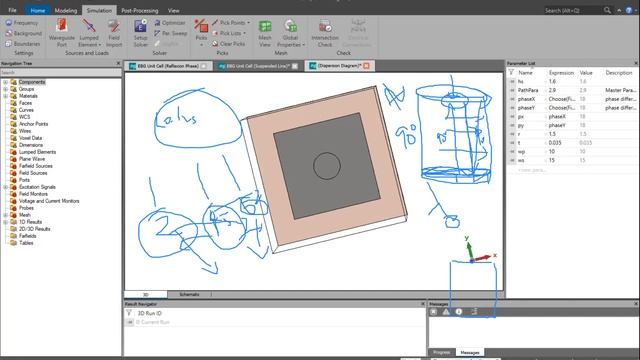The height and width of the screenshot is (360, 640).
Task: Click the Farfield Sources folder icon
Action: click(13, 166)
